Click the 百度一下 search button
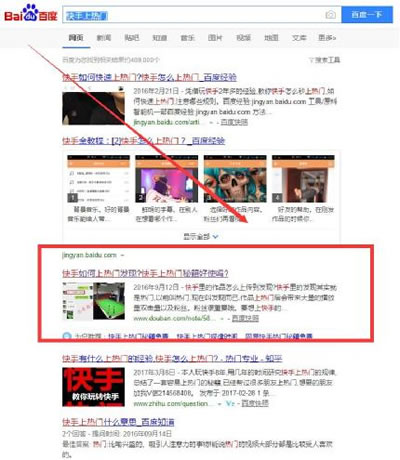400x460 pixels. pos(367,15)
